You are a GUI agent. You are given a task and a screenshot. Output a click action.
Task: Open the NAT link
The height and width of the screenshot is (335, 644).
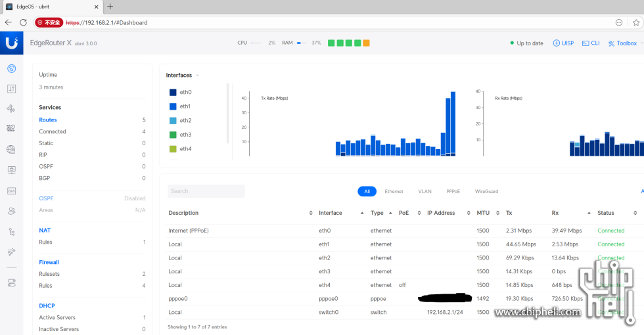(45, 231)
